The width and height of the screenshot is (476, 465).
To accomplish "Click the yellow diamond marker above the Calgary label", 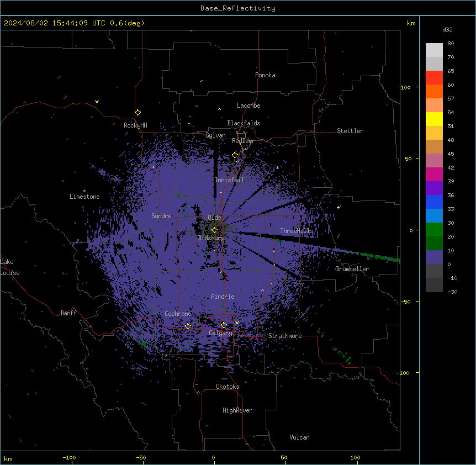I will 224,325.
